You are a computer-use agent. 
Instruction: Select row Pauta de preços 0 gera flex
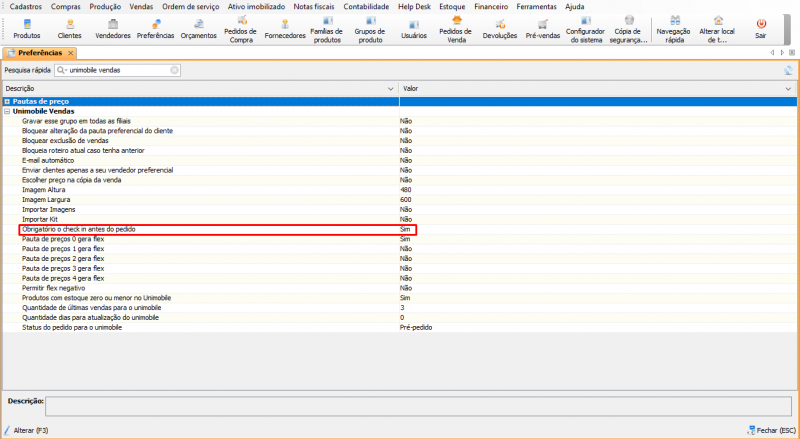[x=400, y=239]
